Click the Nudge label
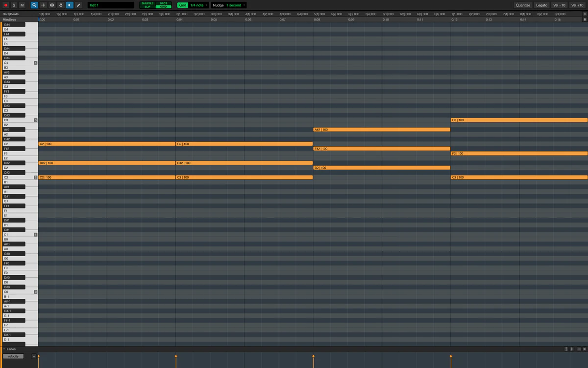This screenshot has height=368, width=588. (218, 5)
